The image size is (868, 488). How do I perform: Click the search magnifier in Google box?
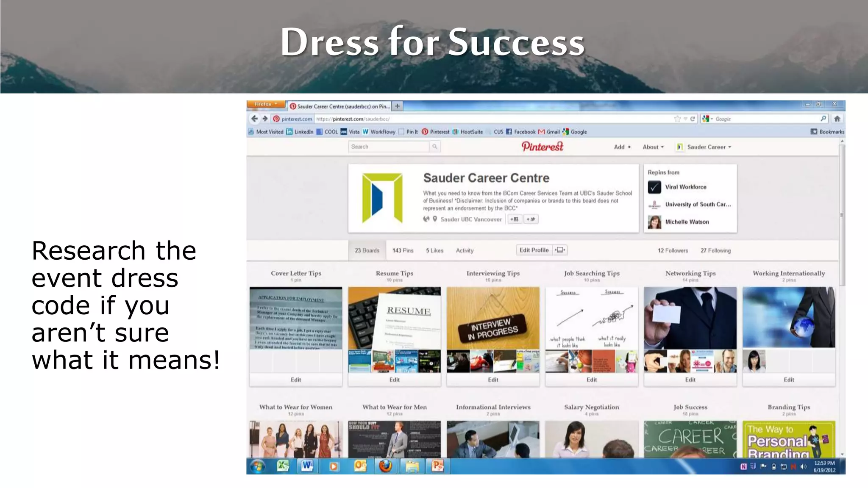(823, 119)
